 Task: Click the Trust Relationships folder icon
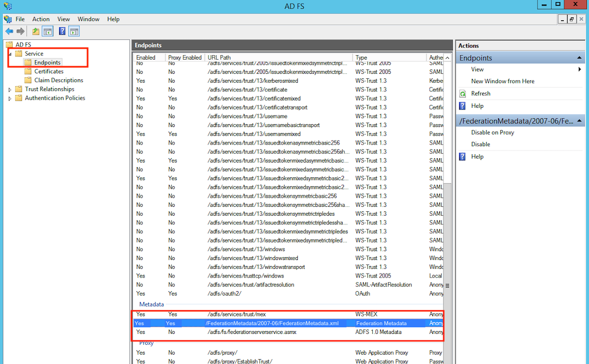[x=19, y=89]
